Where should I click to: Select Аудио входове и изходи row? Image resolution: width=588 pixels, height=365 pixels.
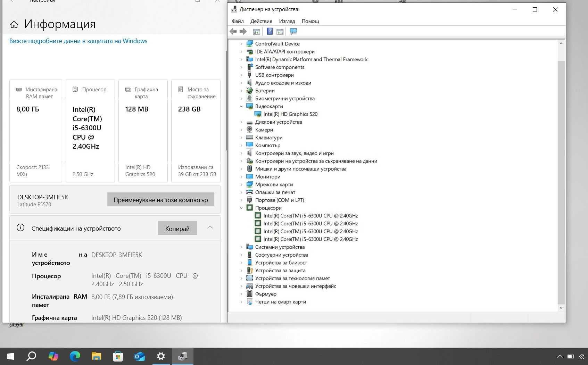click(283, 83)
